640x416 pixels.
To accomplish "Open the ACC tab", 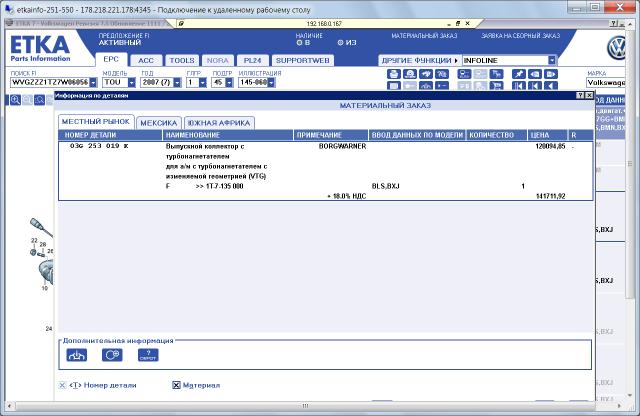I will (146, 60).
